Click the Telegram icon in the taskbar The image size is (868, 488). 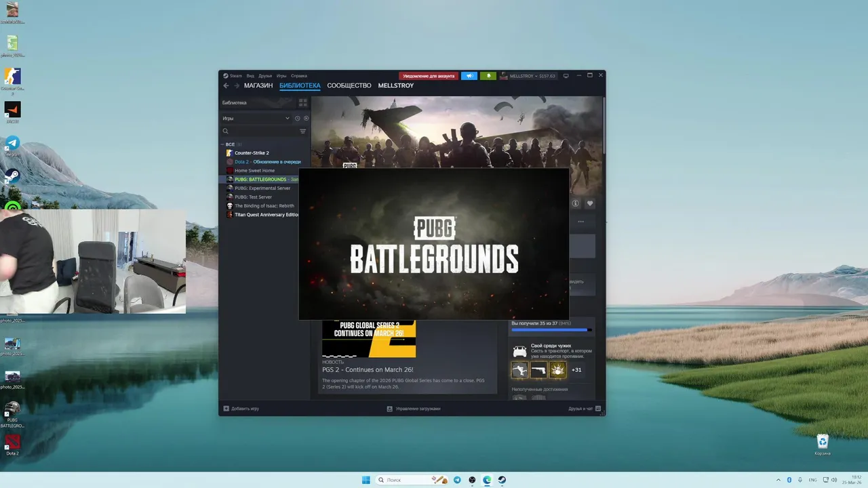pos(457,480)
